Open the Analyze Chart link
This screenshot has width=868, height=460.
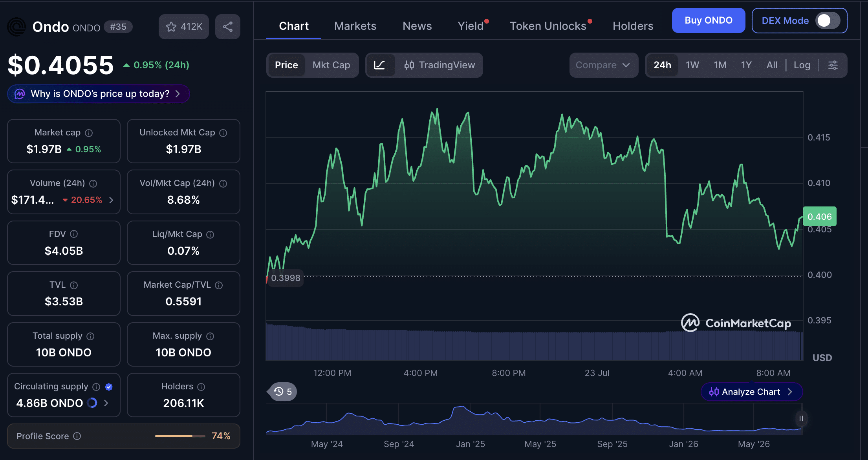(x=751, y=392)
